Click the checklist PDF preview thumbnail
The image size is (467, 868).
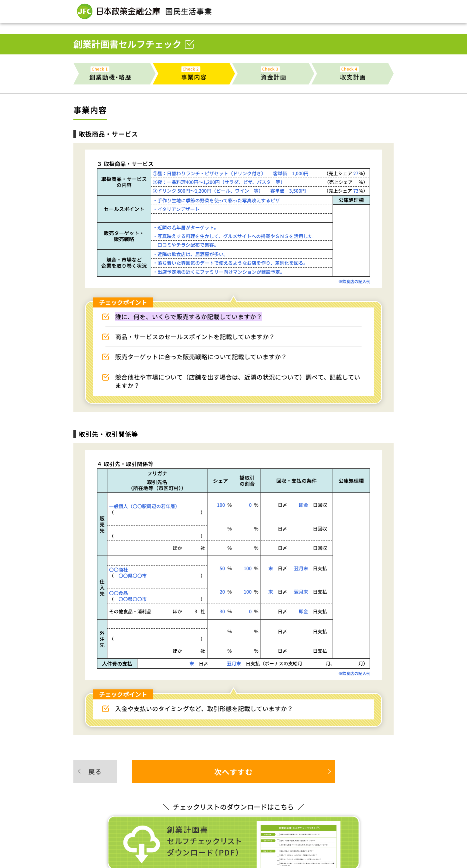click(298, 845)
